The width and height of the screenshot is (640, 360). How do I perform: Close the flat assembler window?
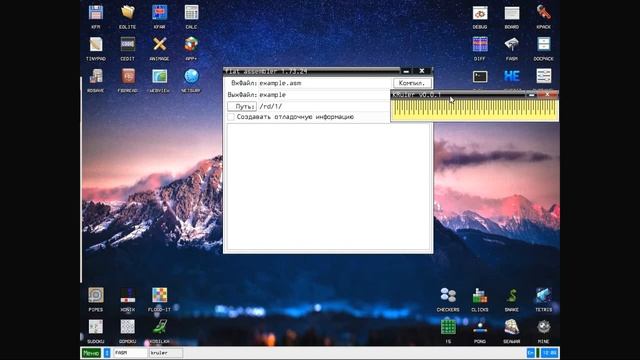(422, 71)
